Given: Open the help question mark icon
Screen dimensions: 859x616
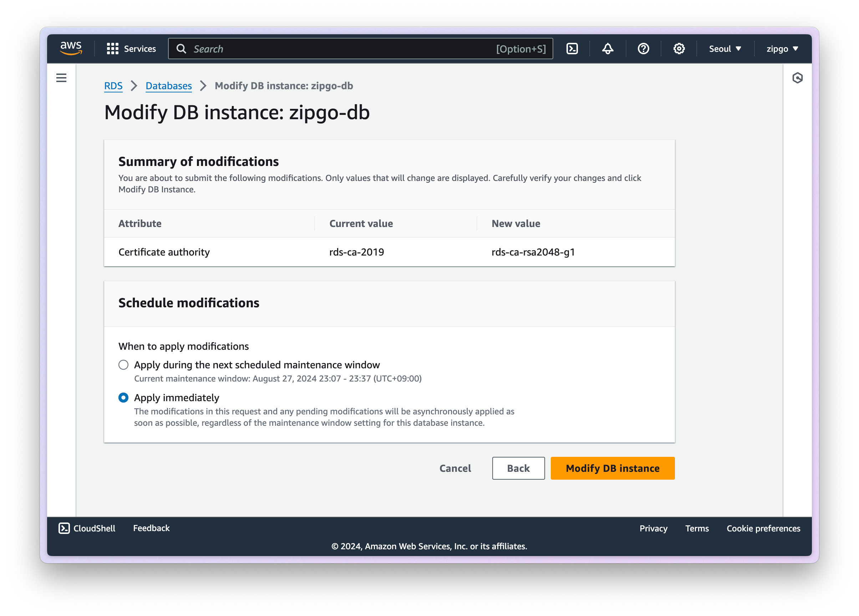Looking at the screenshot, I should coord(643,49).
